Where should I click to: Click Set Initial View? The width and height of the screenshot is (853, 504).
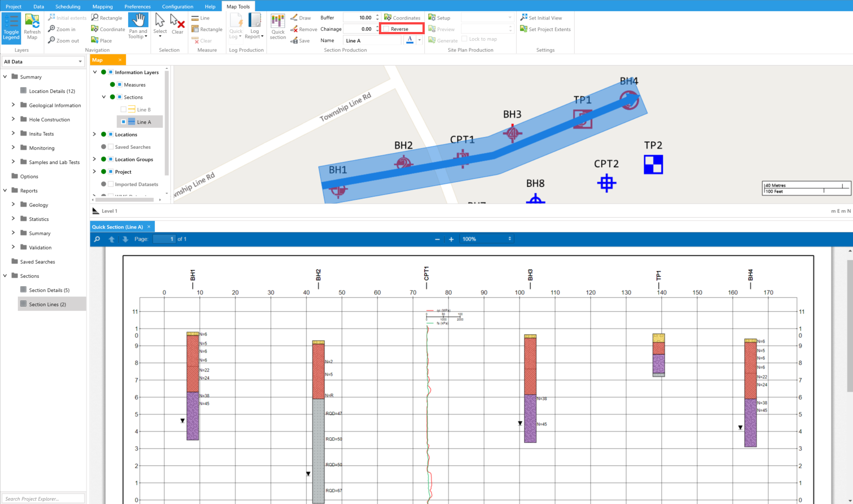(541, 18)
